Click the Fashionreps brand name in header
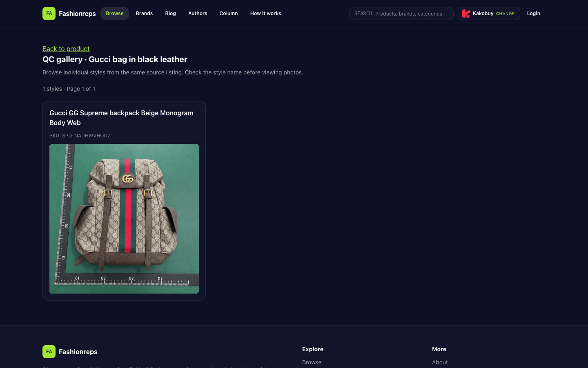The width and height of the screenshot is (588, 368). (x=77, y=13)
